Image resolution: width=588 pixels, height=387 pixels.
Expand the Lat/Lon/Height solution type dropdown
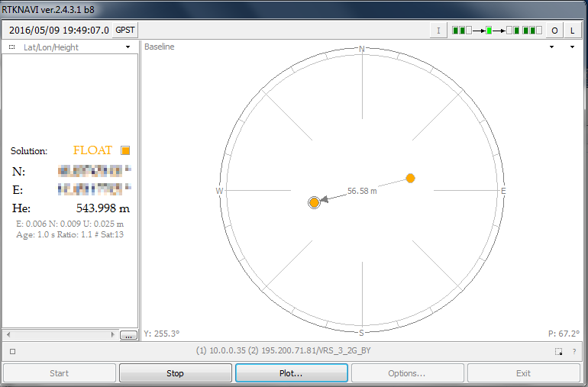[x=128, y=47]
